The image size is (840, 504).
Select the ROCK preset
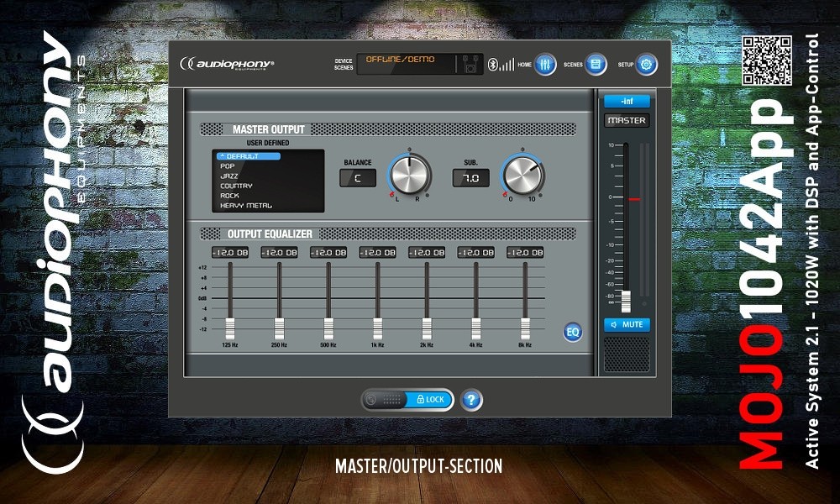pos(230,196)
